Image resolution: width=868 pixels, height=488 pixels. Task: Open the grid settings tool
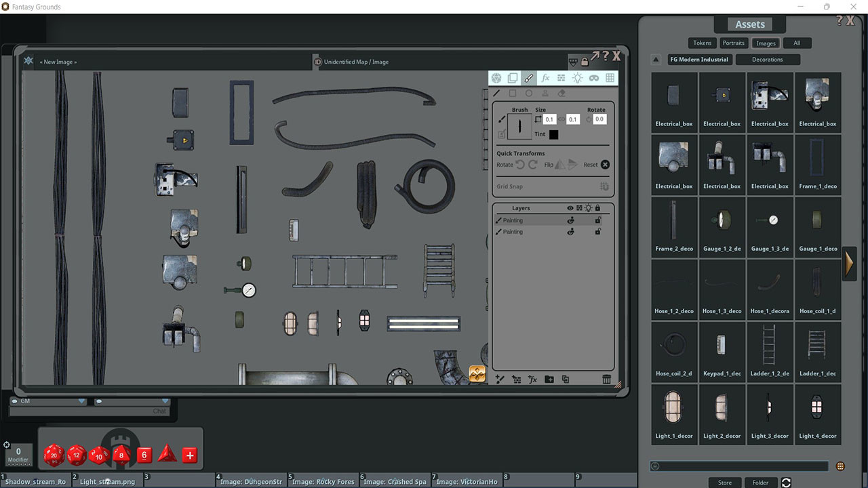click(x=610, y=77)
